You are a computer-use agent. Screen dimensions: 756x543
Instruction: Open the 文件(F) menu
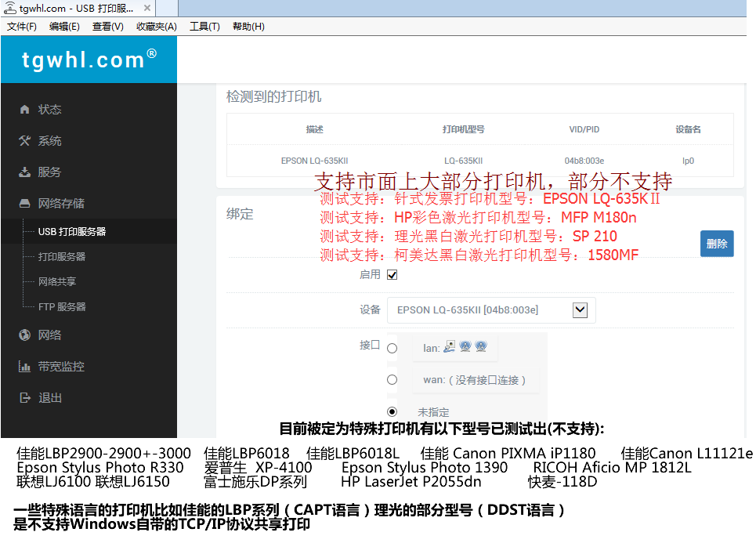[22, 27]
